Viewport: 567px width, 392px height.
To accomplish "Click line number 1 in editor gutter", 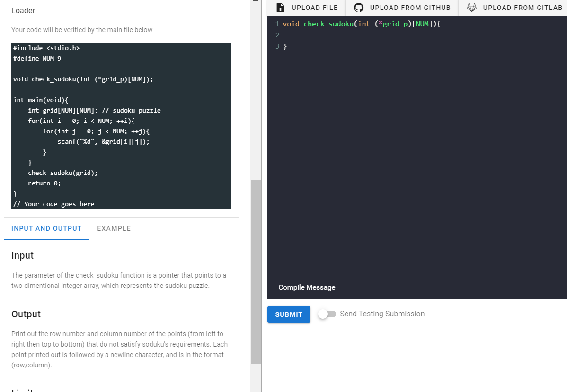I will [277, 24].
